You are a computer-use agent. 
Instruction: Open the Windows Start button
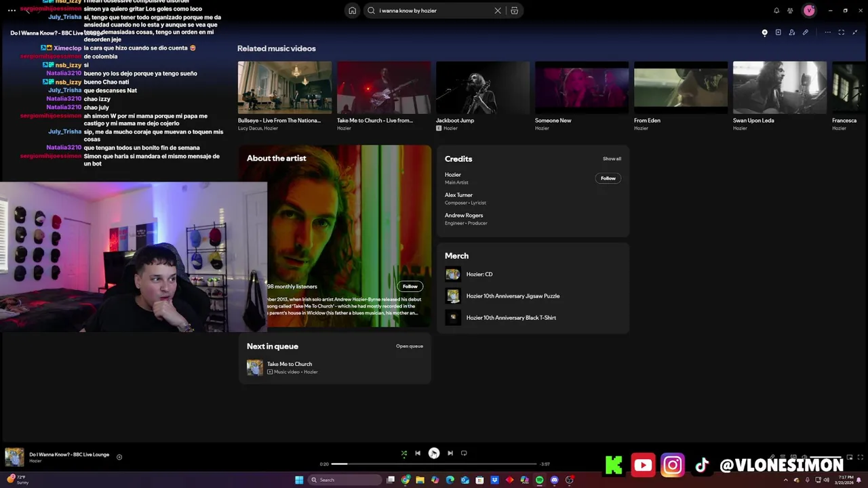tap(299, 480)
